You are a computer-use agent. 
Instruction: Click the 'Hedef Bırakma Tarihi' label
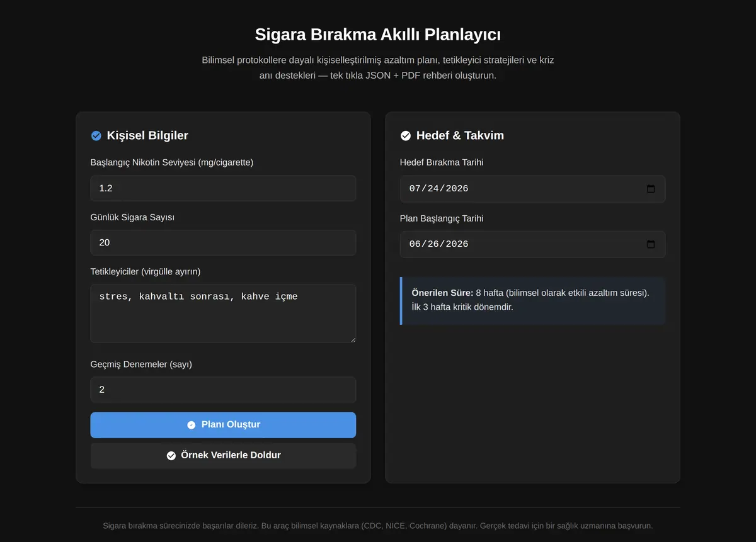442,162
